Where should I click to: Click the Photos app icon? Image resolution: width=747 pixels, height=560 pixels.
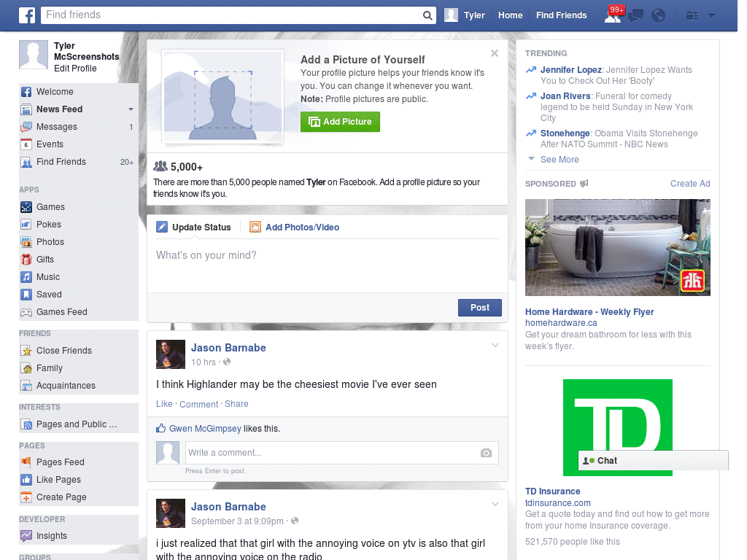[26, 242]
